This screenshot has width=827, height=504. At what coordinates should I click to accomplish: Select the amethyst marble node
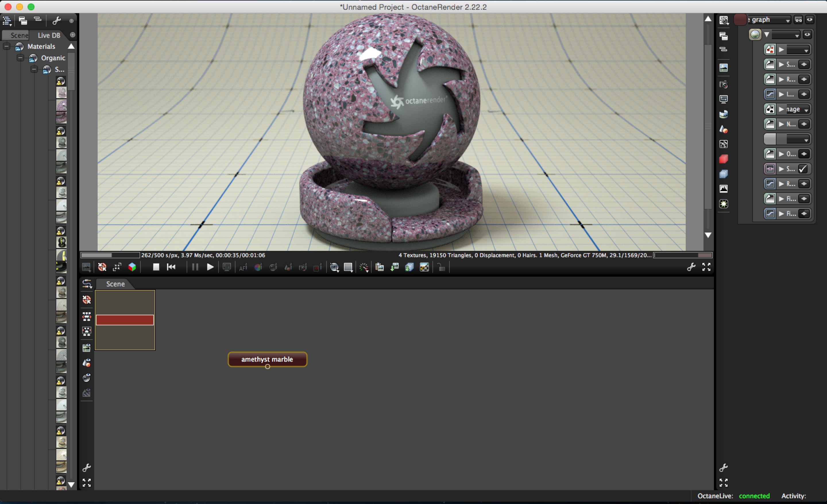point(267,359)
